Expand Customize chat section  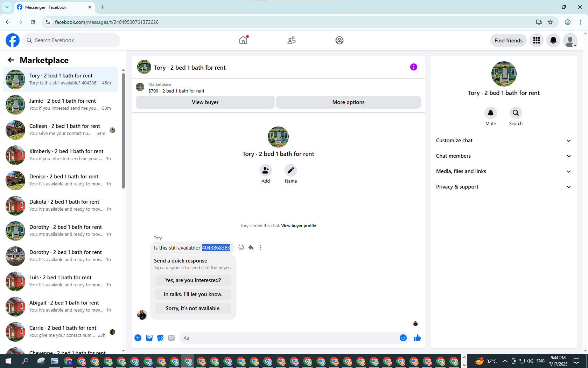504,141
